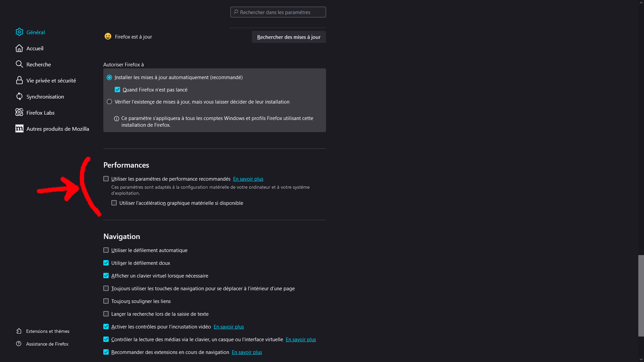Disable smooth scrolling checkbox
This screenshot has width=644, height=362.
pos(106,263)
